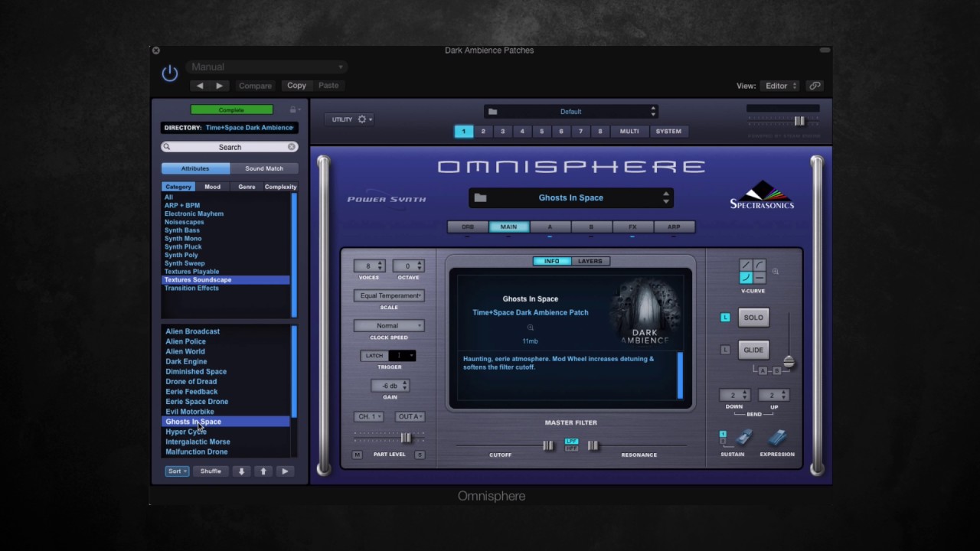Image resolution: width=980 pixels, height=551 pixels.
Task: Click the Sustain pedal icon
Action: [744, 438]
